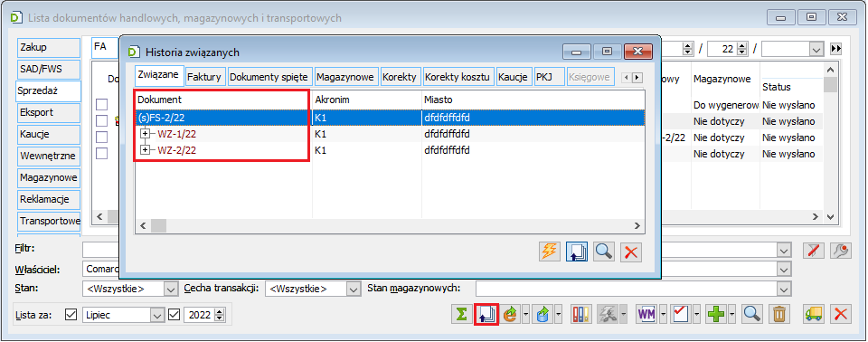Click the green plus add icon
Image resolution: width=868 pixels, height=342 pixels.
[717, 314]
